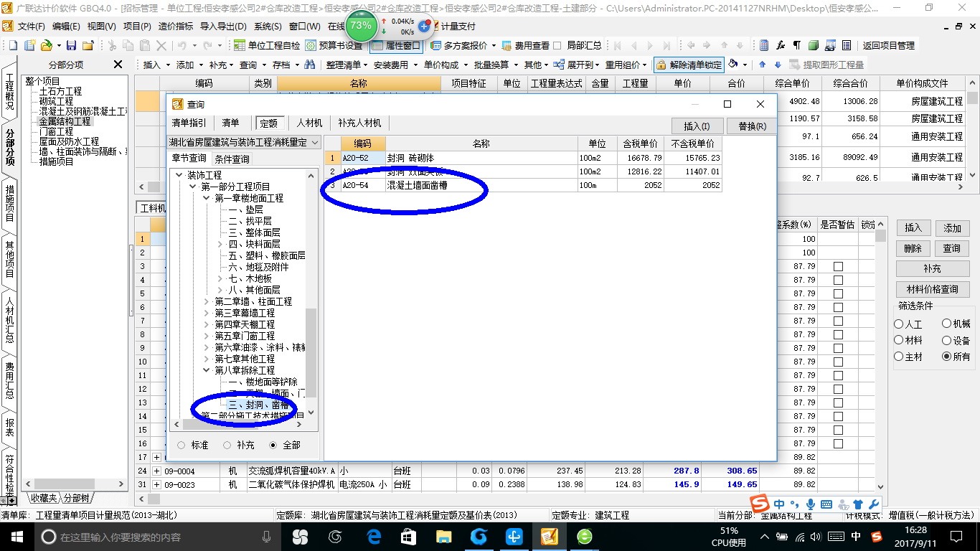The width and height of the screenshot is (980, 551).
Task: Select the 设备 filter radio button
Action: click(946, 340)
